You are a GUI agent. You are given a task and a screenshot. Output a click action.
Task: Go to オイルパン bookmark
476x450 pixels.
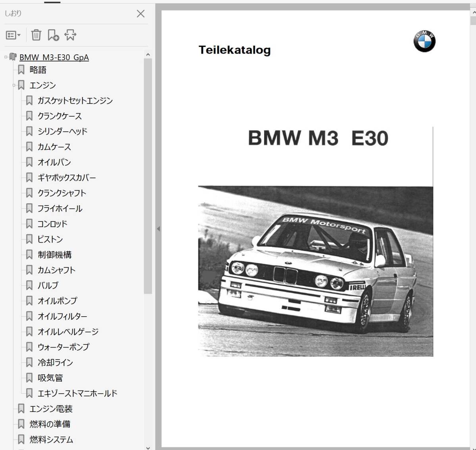tap(54, 162)
